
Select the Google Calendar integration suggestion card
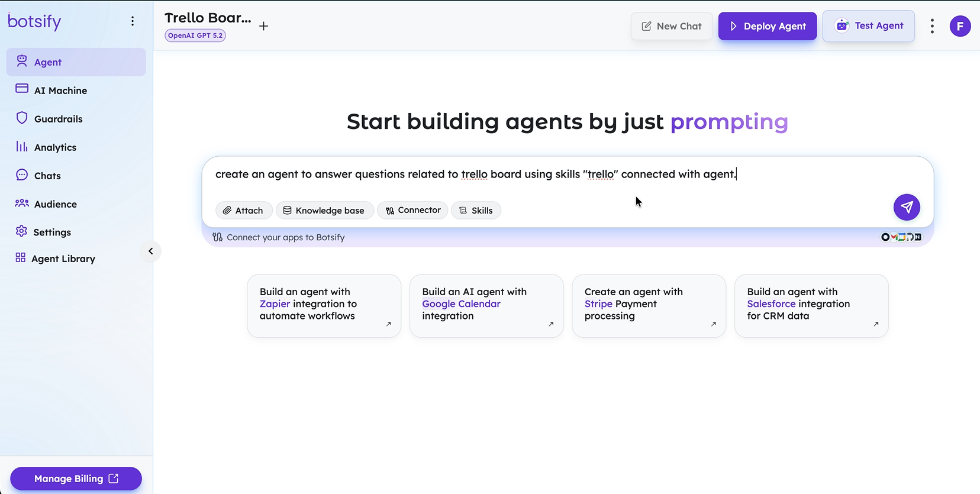(x=486, y=306)
